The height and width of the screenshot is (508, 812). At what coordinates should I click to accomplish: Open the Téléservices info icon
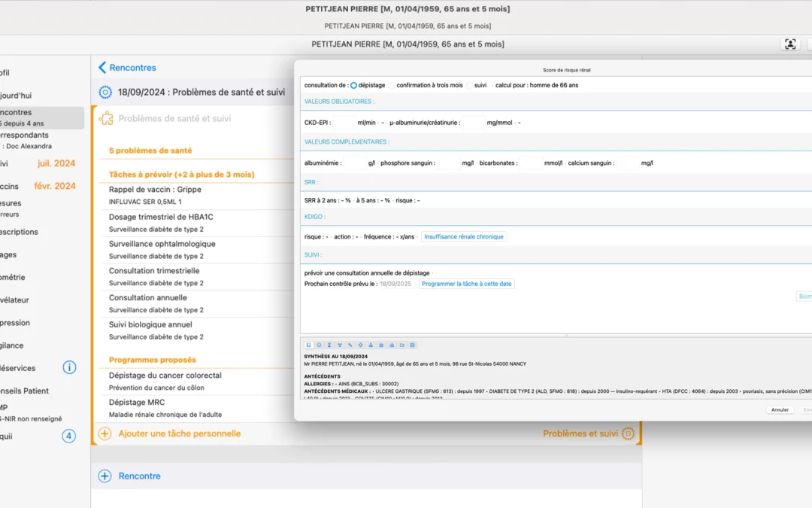(69, 367)
